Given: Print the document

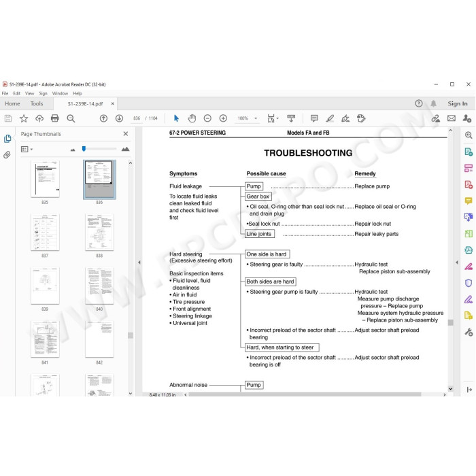Looking at the screenshot, I should click(55, 118).
